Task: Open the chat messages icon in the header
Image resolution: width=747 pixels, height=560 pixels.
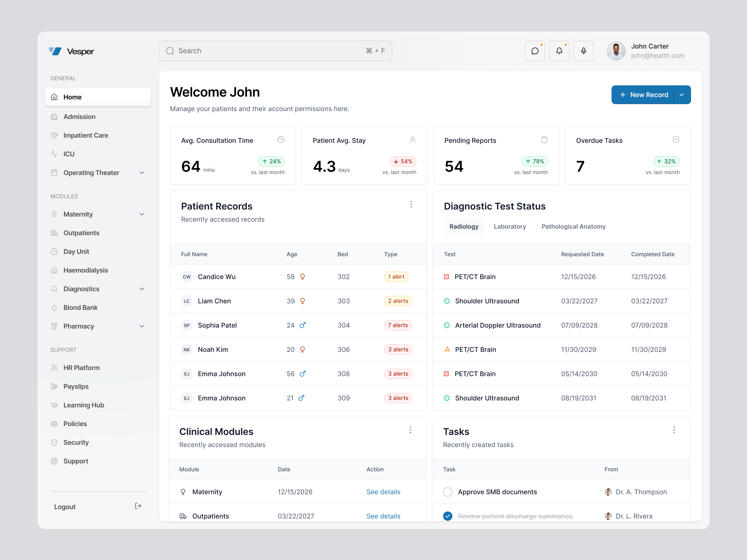Action: (x=535, y=51)
